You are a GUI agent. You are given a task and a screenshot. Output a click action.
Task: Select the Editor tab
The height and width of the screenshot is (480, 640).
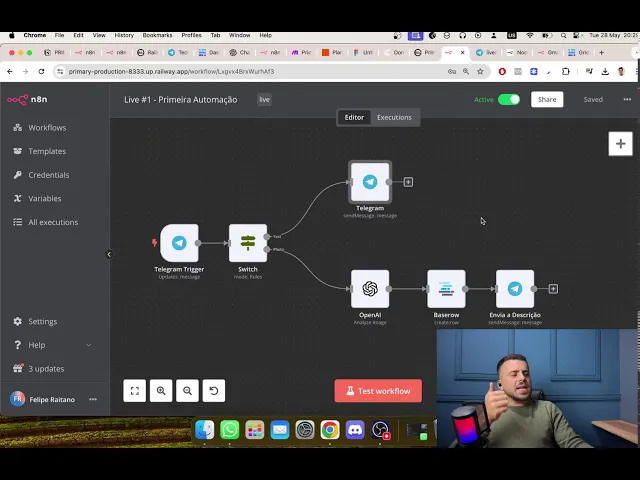[x=354, y=118]
